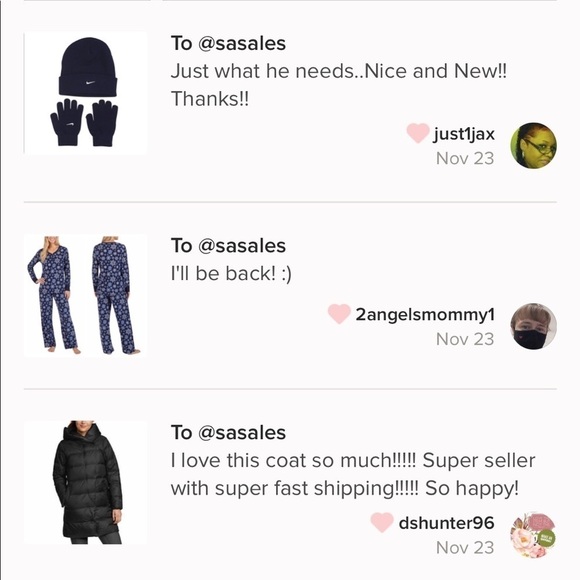The width and height of the screenshot is (580, 580).
Task: Click the 'Just what he needs' comment text
Action: click(338, 85)
